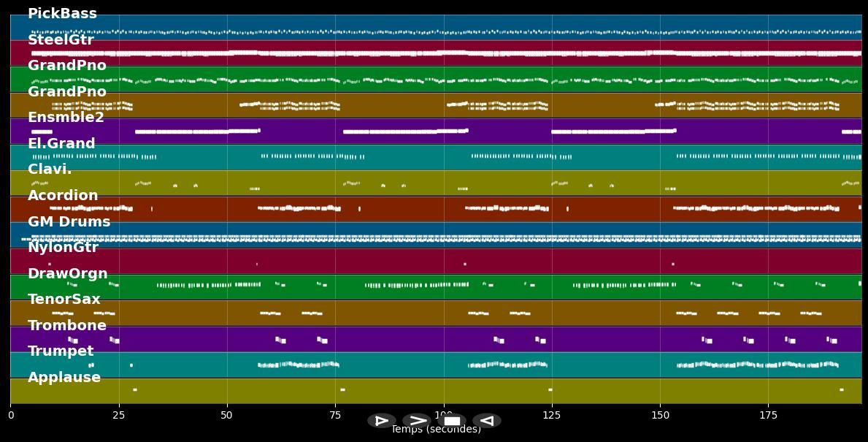The height and width of the screenshot is (442, 868).
Task: Select the El.Grand track label
Action: click(x=61, y=144)
